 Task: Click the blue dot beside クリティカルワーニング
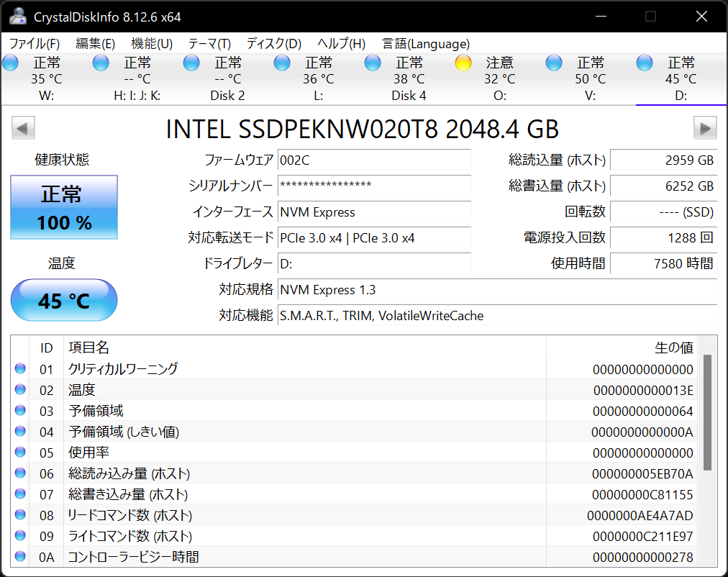click(x=19, y=369)
